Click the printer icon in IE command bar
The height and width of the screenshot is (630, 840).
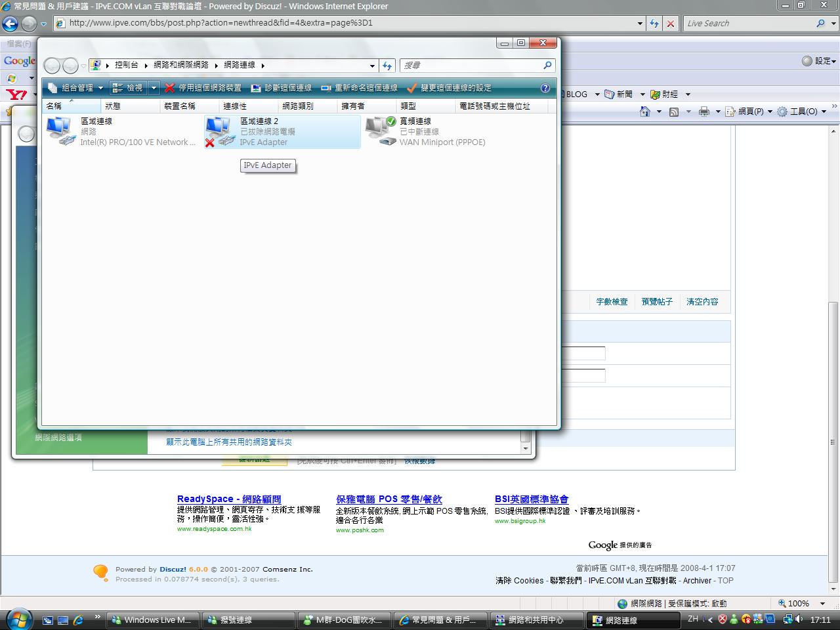click(x=704, y=112)
